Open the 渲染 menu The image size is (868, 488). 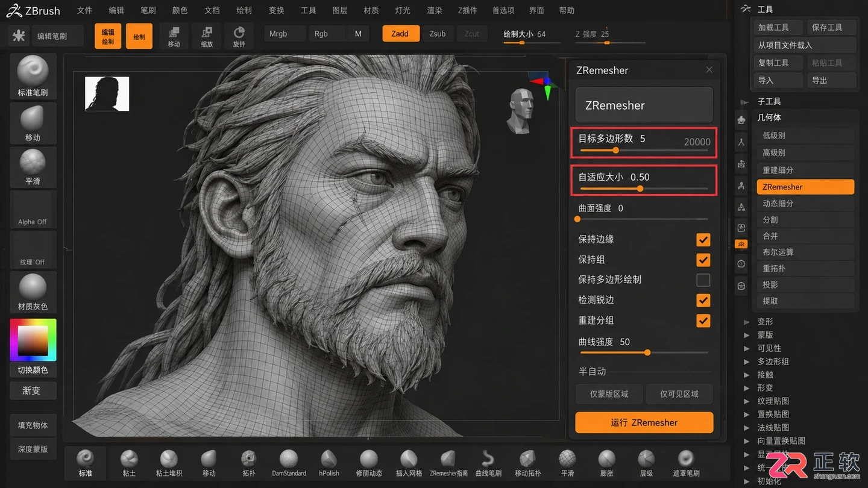click(x=435, y=10)
